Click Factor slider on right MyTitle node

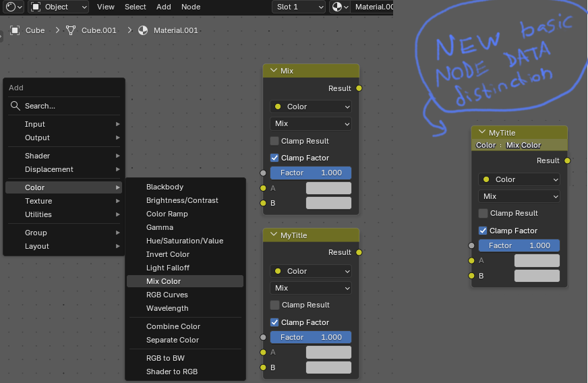pos(519,245)
